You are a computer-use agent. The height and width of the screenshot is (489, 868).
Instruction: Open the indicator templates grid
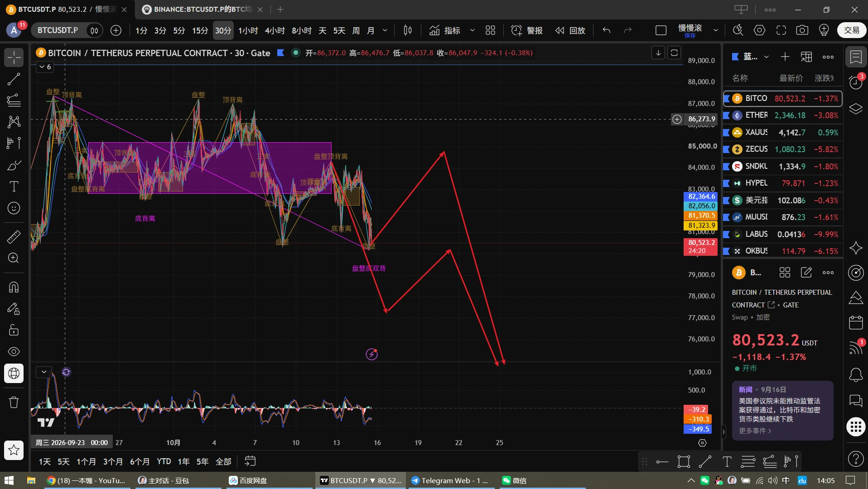(490, 30)
